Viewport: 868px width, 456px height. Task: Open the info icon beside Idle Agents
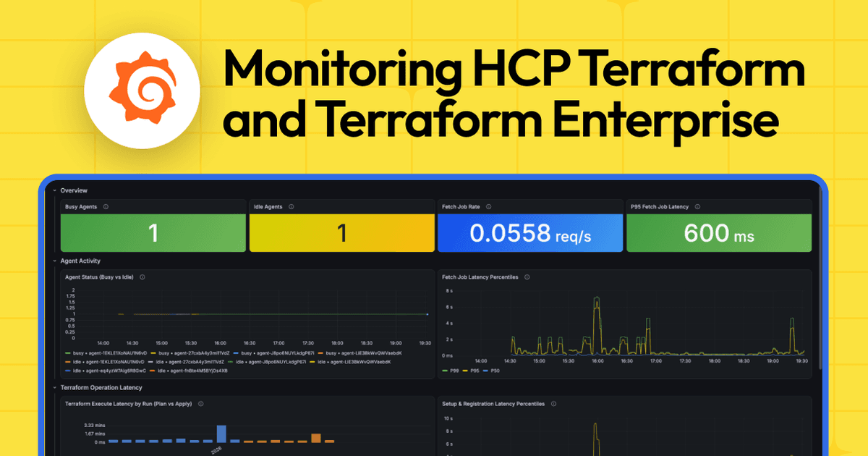(x=292, y=206)
